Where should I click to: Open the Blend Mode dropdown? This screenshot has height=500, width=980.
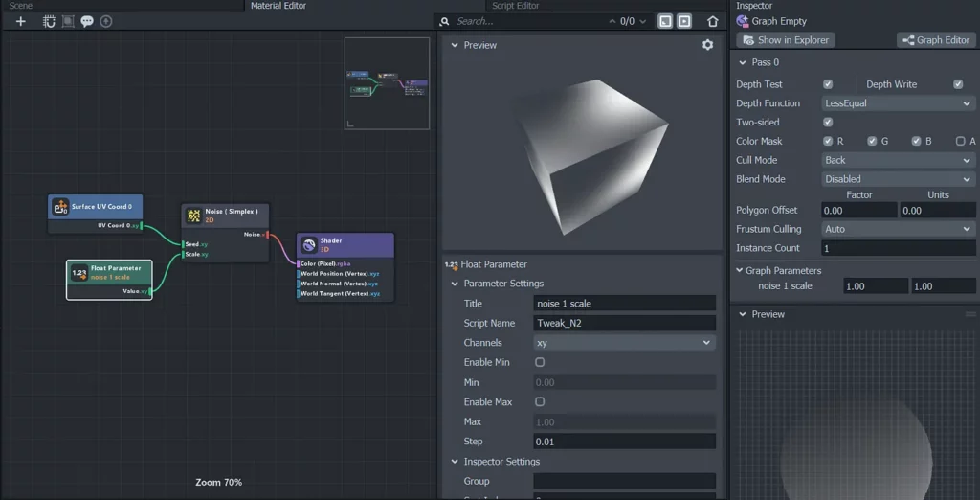point(898,179)
